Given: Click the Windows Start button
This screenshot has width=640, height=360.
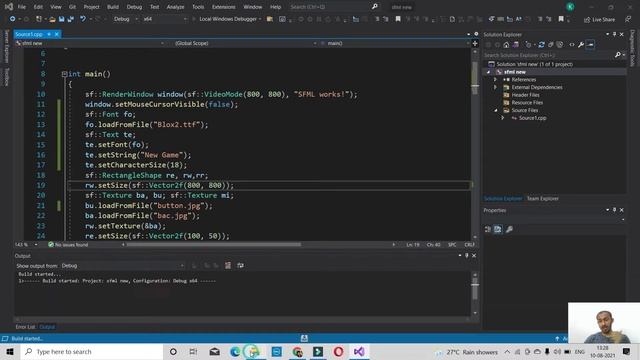Looking at the screenshot, I should tap(10, 351).
